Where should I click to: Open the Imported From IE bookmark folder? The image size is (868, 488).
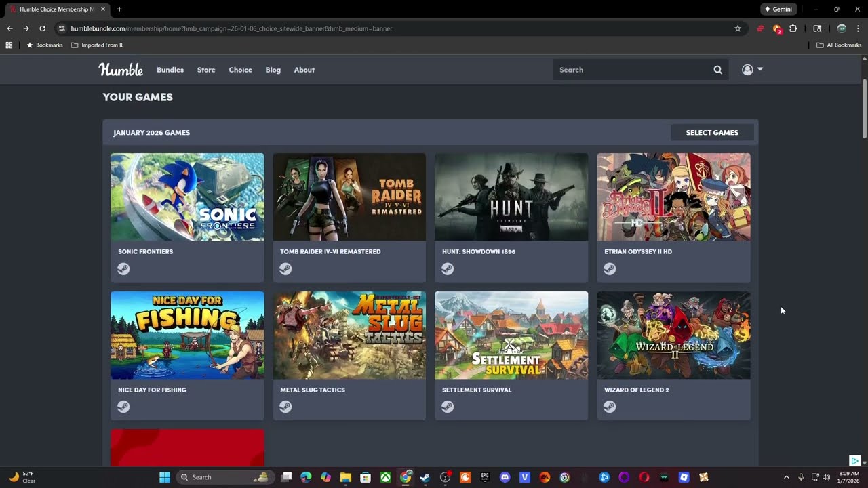(98, 45)
